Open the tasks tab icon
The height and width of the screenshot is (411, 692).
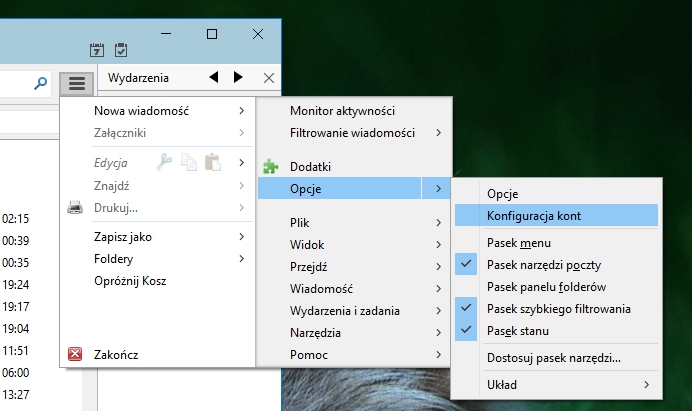click(x=121, y=50)
